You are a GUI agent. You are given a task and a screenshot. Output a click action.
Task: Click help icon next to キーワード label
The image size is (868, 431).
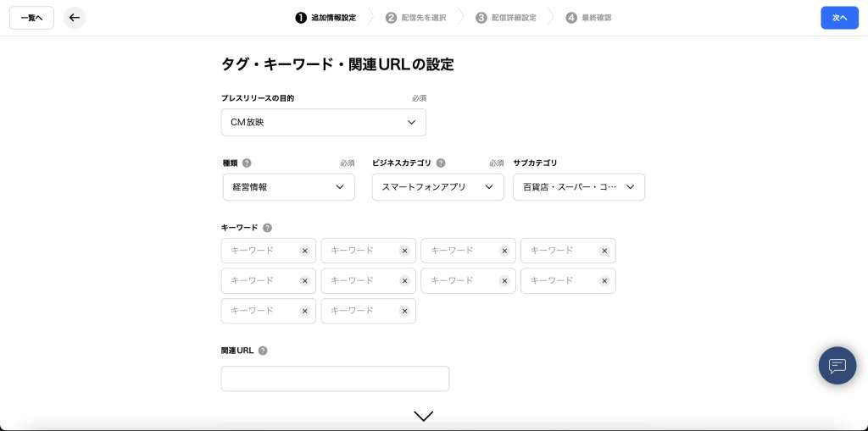pyautogui.click(x=267, y=228)
